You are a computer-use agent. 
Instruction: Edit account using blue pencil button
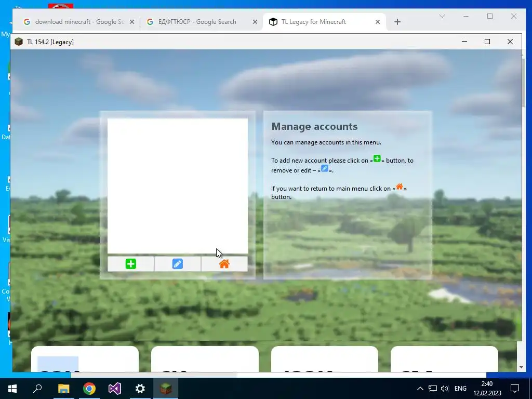178,264
